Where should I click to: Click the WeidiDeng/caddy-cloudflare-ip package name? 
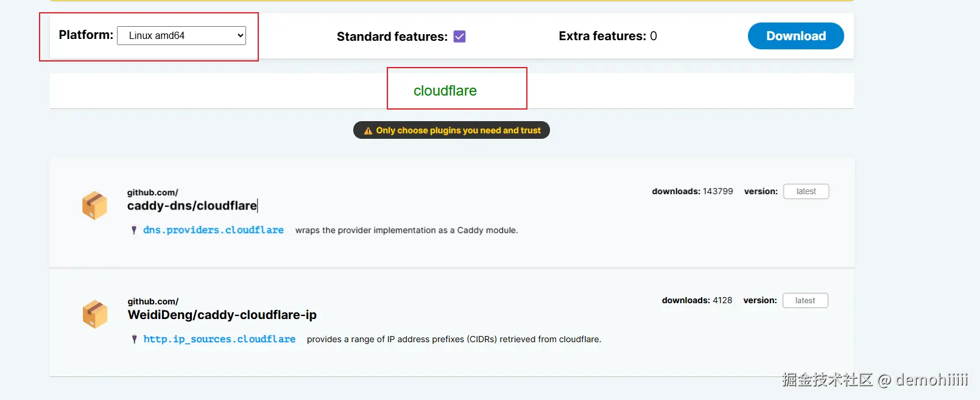click(x=222, y=315)
